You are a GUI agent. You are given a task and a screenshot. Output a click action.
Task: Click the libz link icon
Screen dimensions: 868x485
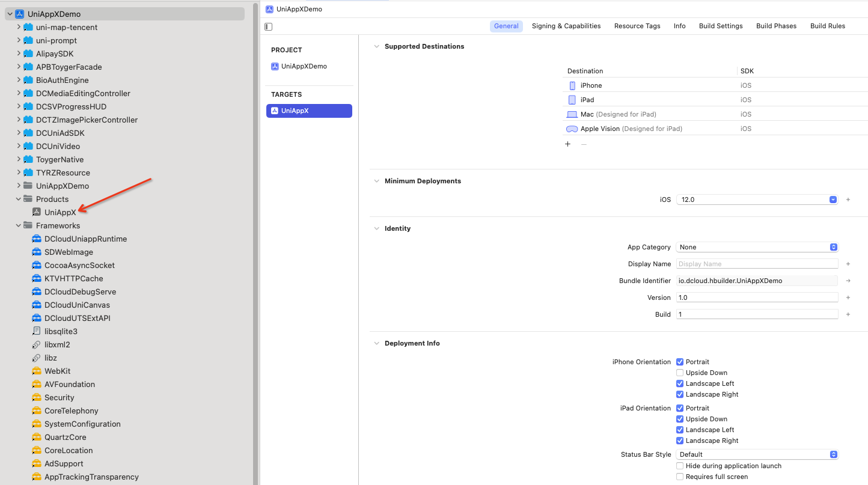click(x=36, y=358)
